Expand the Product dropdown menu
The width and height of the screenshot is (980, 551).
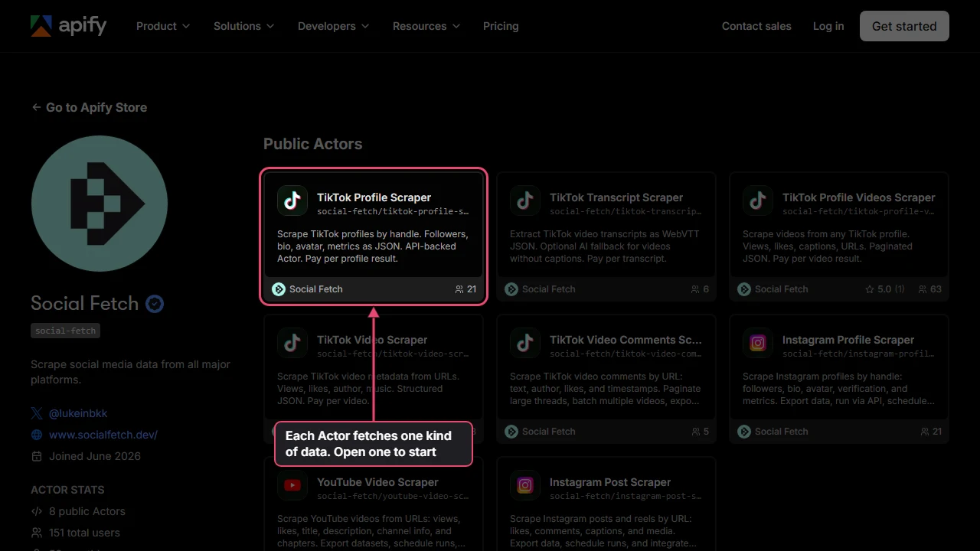pyautogui.click(x=163, y=26)
